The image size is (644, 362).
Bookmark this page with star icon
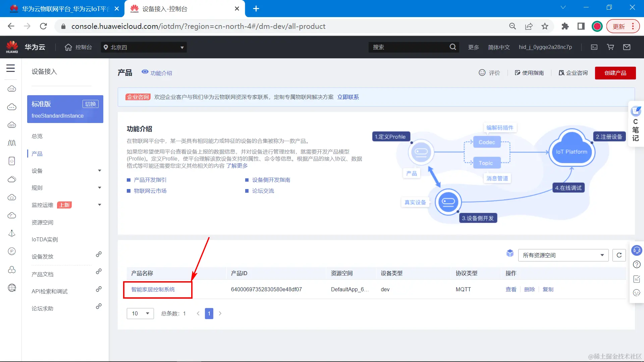click(545, 26)
